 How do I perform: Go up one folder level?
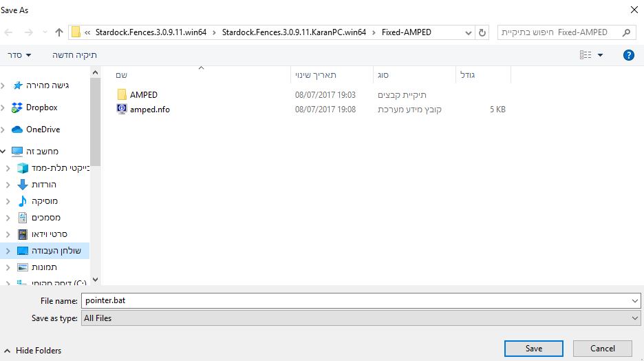pos(59,32)
